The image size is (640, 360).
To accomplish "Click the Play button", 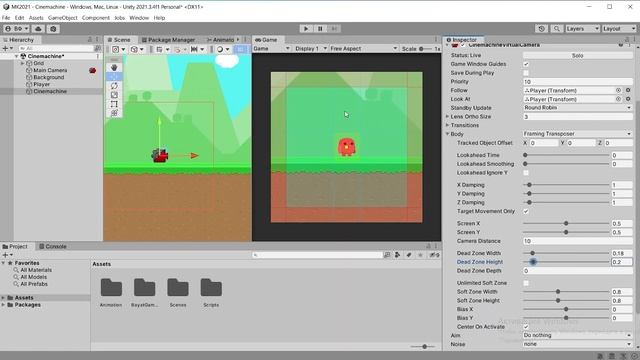I will point(306,29).
